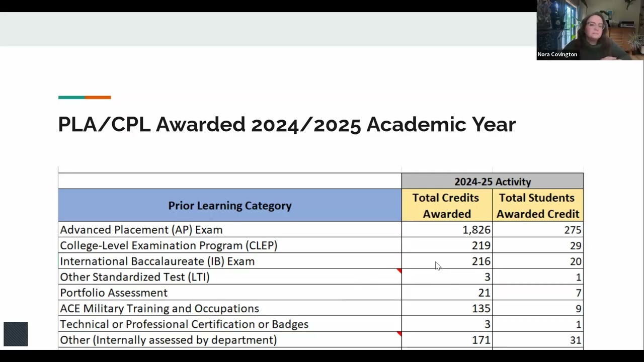Click Other (Internally assessed by department) label

click(x=169, y=340)
